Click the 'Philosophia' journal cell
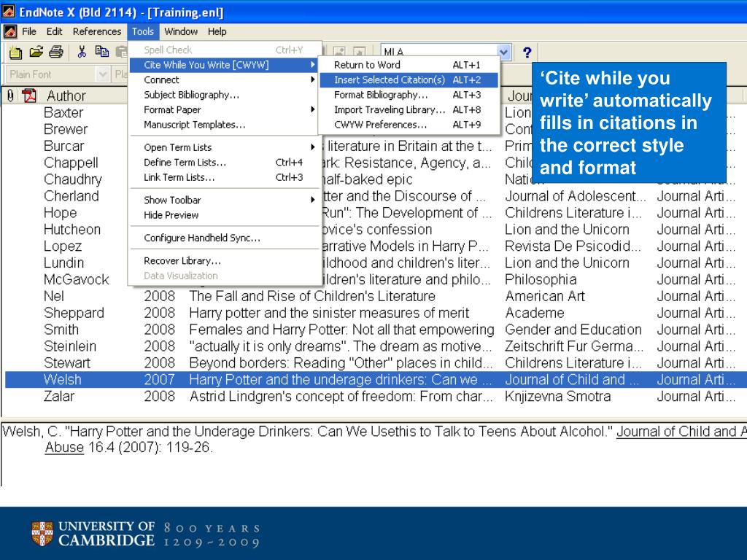The height and width of the screenshot is (560, 747). 541,279
